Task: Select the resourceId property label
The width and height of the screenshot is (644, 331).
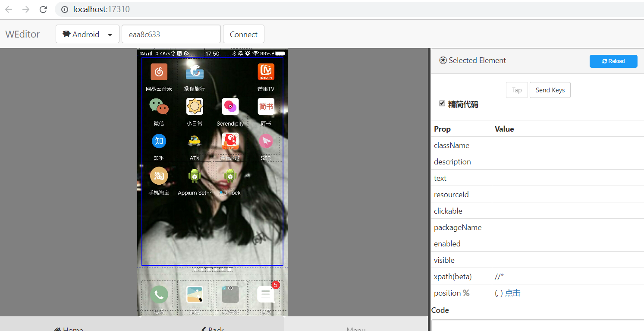Action: (x=451, y=195)
